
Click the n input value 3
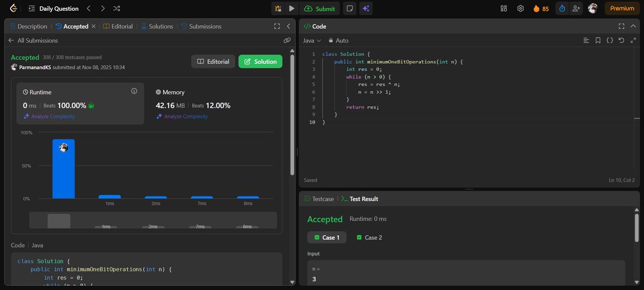tap(314, 279)
